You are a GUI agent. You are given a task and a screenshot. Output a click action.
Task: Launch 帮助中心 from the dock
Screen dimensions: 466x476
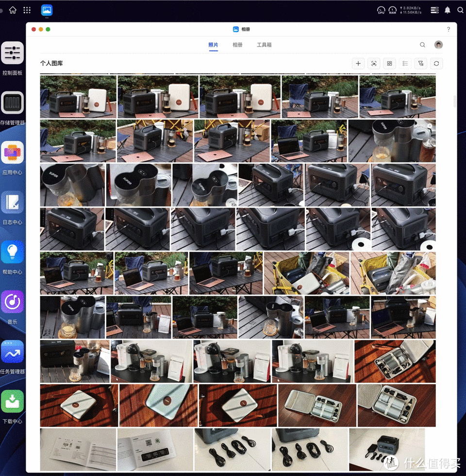13,252
